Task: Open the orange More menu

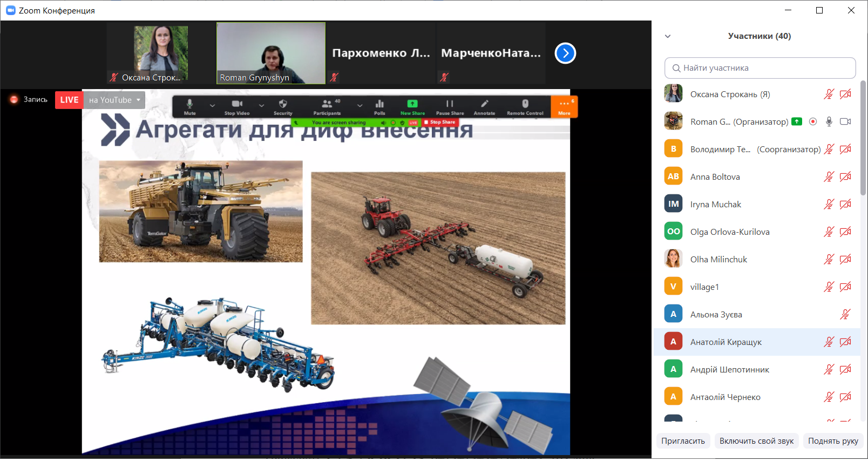Action: coord(564,106)
